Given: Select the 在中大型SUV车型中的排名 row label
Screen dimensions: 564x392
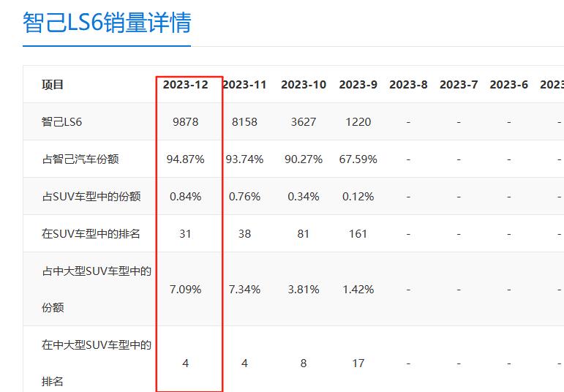Looking at the screenshot, I should click(97, 363).
